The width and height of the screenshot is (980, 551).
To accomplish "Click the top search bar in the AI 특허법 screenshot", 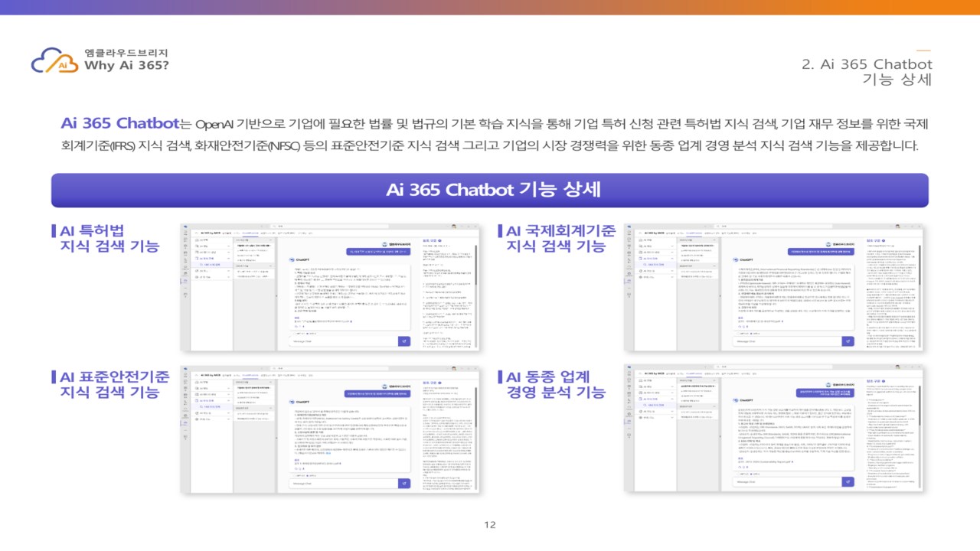I will pyautogui.click(x=329, y=227).
